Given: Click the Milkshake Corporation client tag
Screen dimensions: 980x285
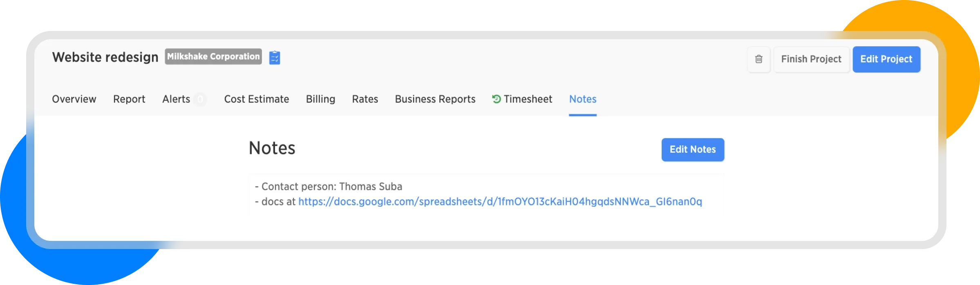Looking at the screenshot, I should [x=213, y=57].
